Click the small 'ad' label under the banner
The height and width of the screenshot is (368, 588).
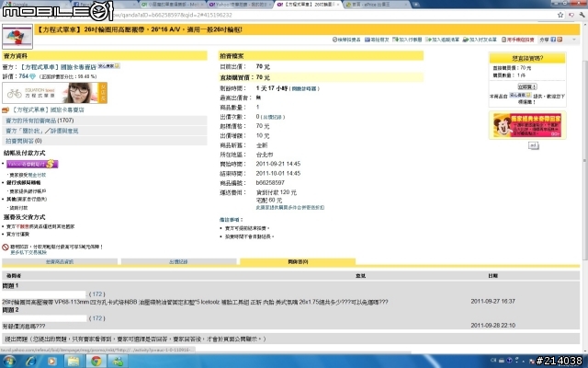coord(533,145)
